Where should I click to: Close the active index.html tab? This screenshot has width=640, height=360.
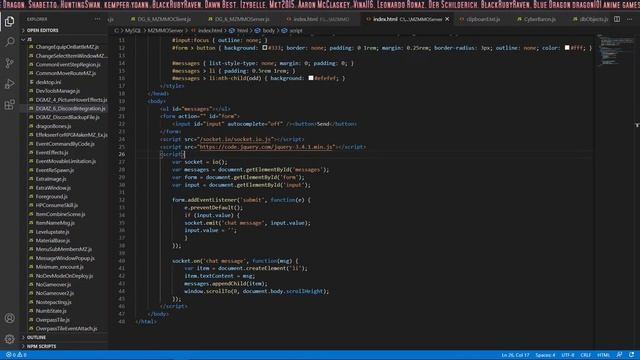[x=447, y=19]
